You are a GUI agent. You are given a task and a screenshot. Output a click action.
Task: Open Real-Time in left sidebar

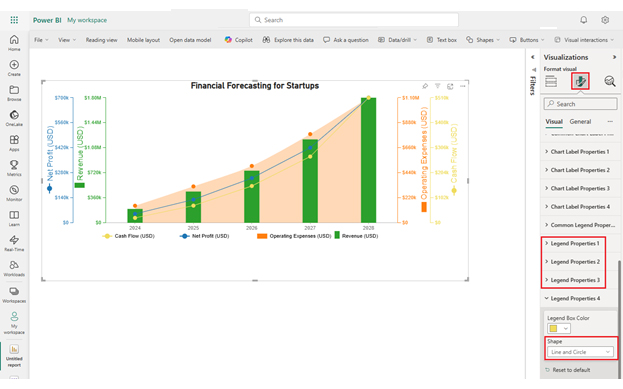[14, 243]
